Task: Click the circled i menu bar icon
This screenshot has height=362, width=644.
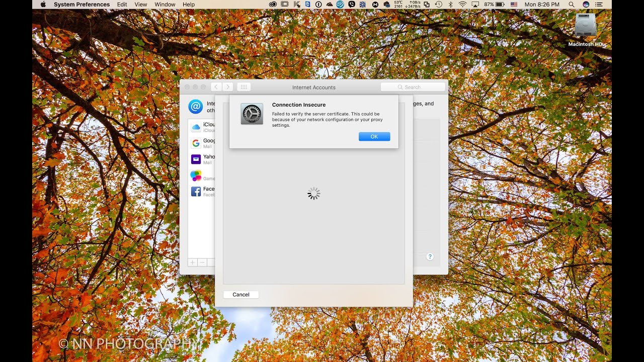Action: [318, 4]
